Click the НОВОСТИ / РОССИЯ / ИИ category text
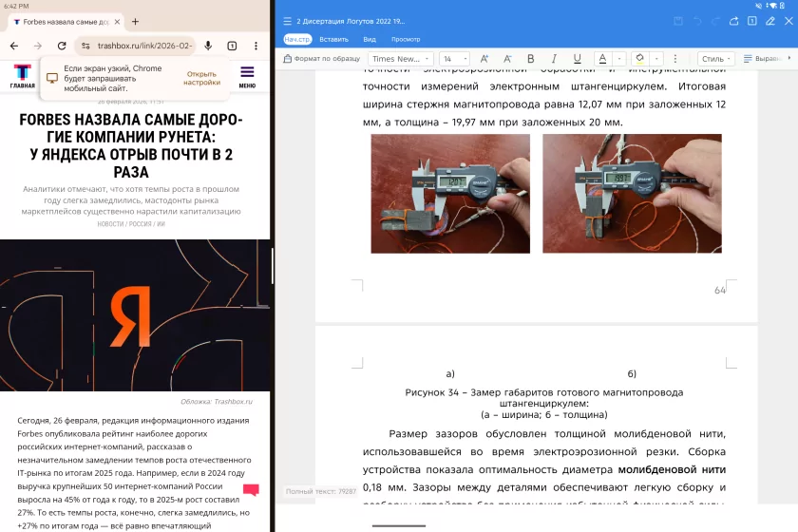 [131, 224]
